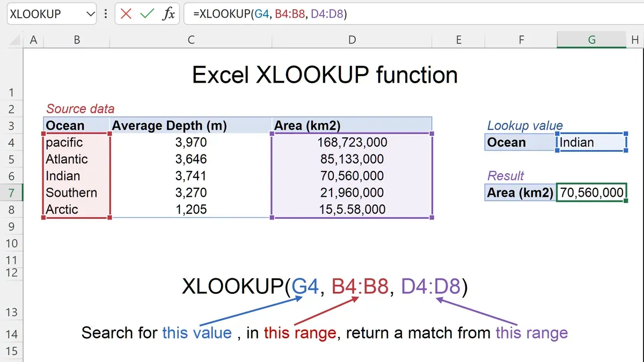Select the depth cell 3,741
This screenshot has width=644, height=362.
tap(191, 176)
